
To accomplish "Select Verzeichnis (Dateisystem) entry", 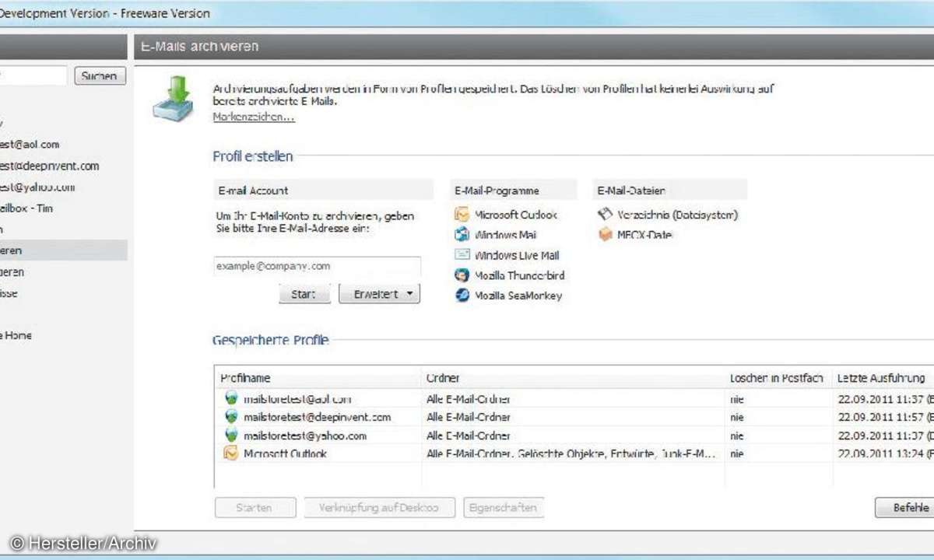I will [677, 215].
